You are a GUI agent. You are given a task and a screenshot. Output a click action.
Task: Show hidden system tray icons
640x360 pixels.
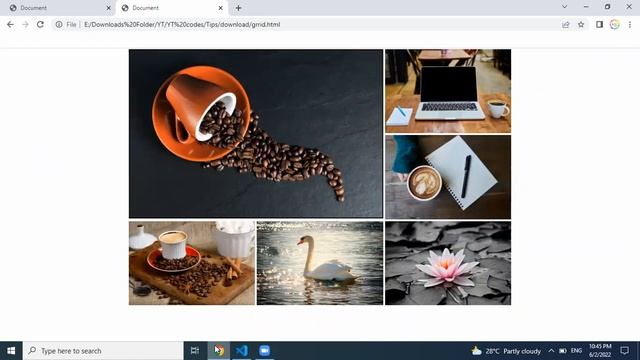click(551, 351)
